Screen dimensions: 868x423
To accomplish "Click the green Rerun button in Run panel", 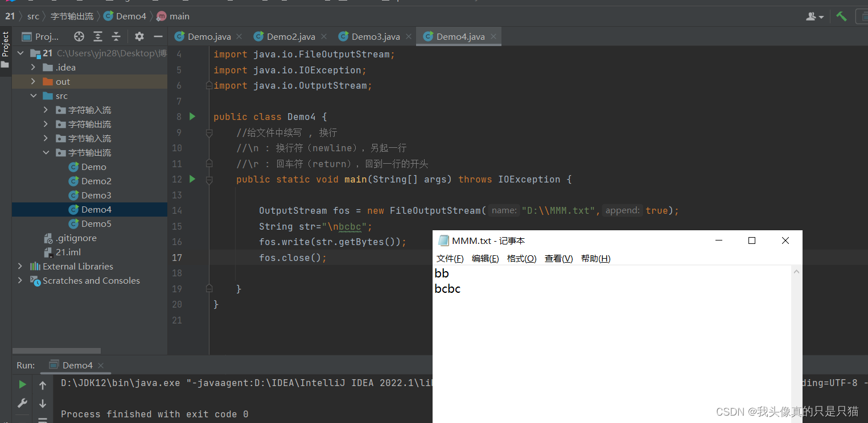I will coord(22,385).
